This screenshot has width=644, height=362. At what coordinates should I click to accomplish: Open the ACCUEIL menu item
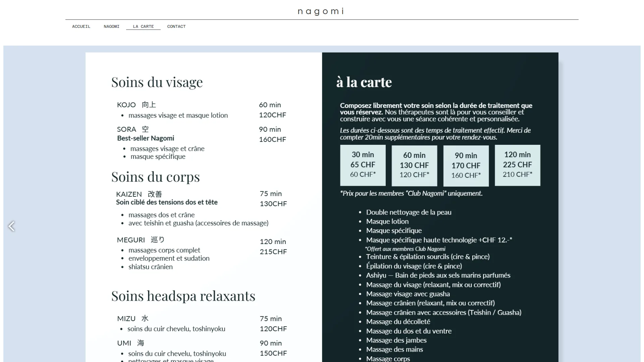point(81,26)
